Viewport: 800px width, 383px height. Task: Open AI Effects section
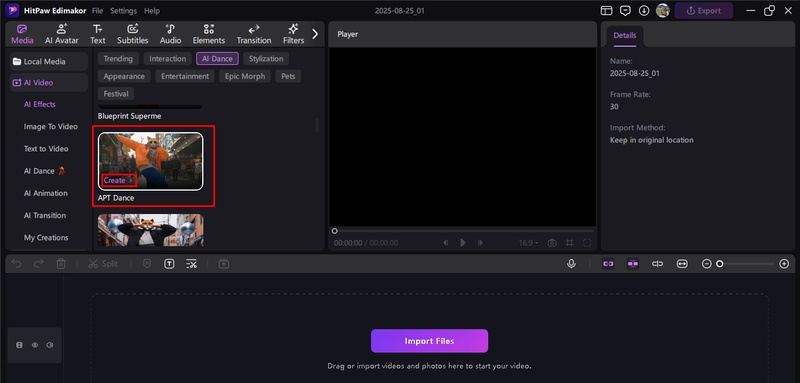(x=40, y=104)
